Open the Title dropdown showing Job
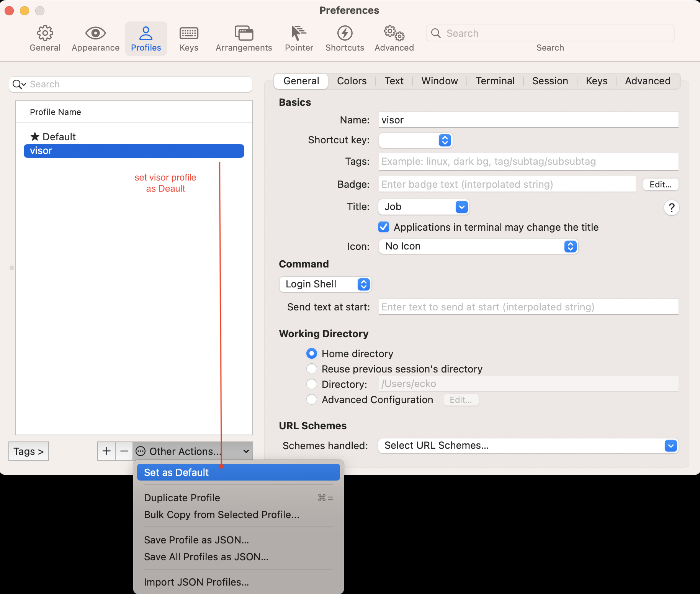 coord(424,207)
